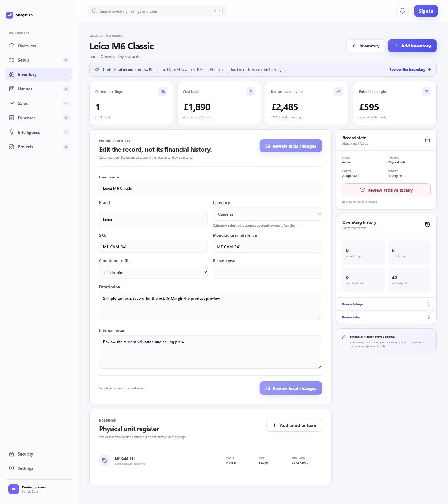The height and width of the screenshot is (504, 448).
Task: Open Expenses in the sidebar
Action: coord(39,118)
